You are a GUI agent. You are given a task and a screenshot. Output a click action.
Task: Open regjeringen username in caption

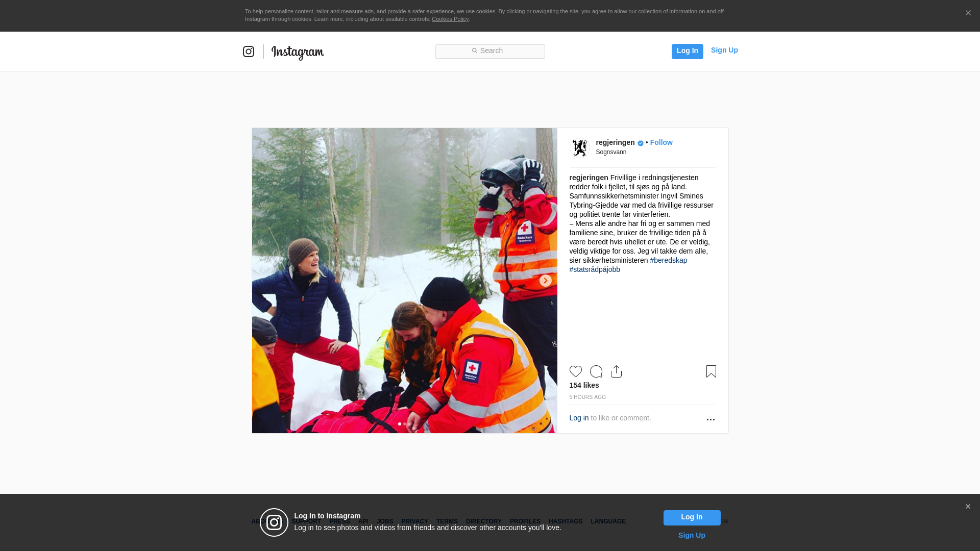(x=589, y=178)
